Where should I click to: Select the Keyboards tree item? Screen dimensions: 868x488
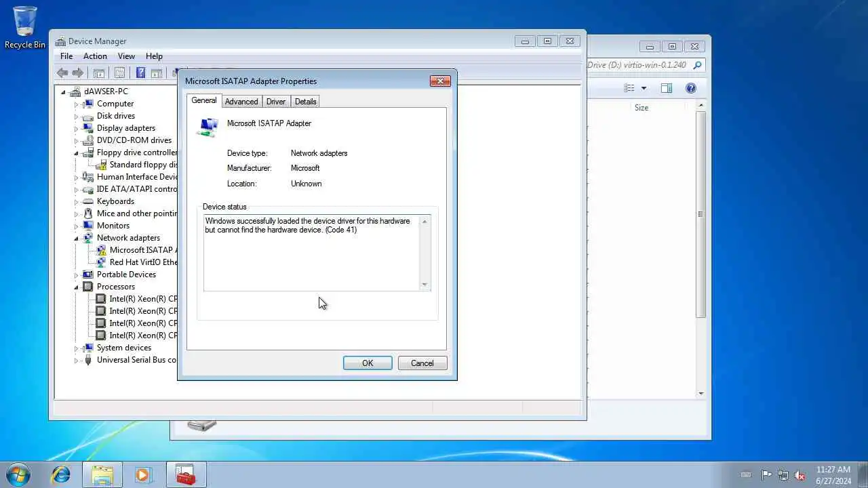click(x=115, y=201)
